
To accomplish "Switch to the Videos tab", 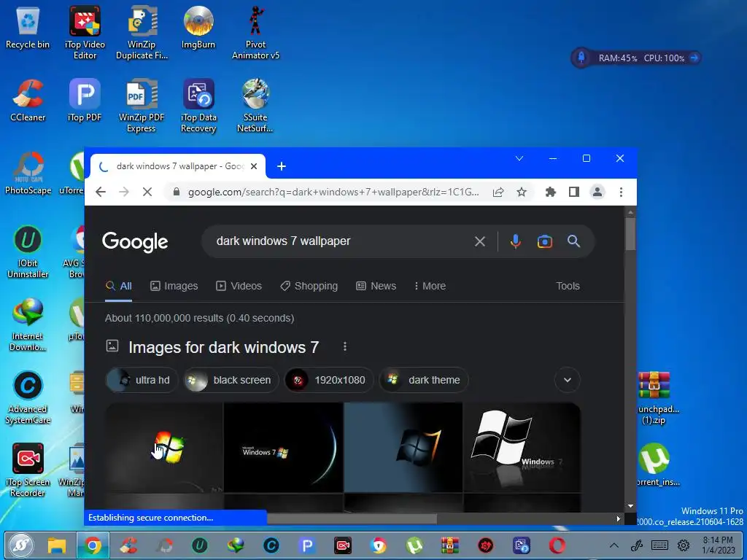I will 239,286.
